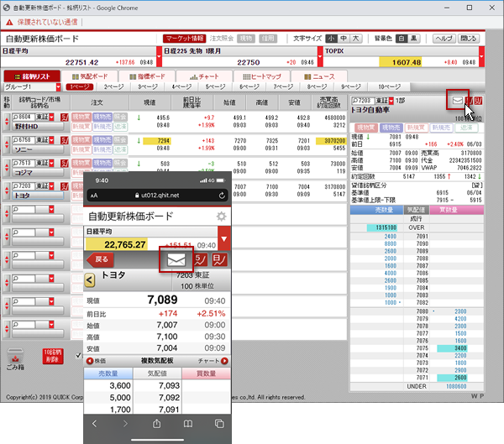Tap the envelope icon in the mobile overlay

(x=176, y=260)
